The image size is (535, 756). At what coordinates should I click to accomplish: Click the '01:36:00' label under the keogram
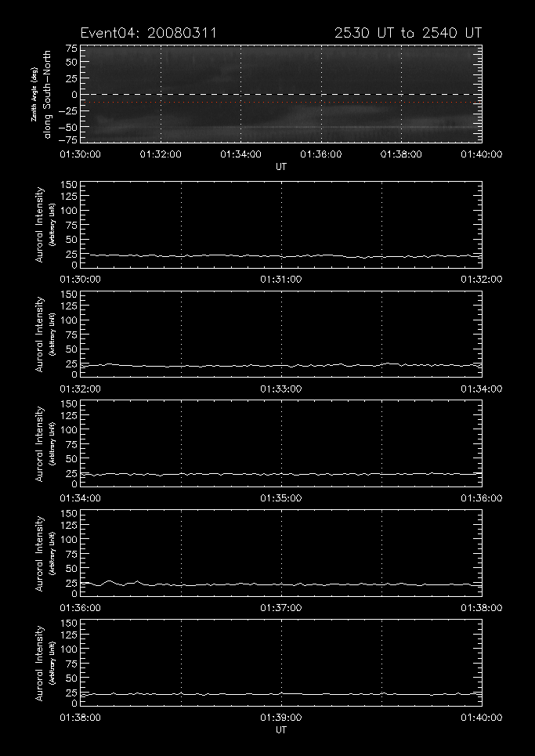tap(321, 154)
